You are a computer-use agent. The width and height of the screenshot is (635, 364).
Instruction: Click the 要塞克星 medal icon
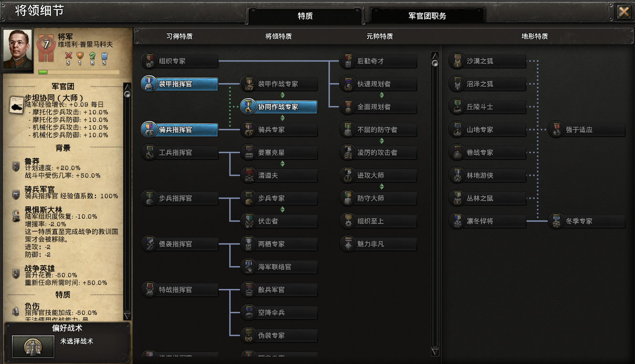(x=249, y=153)
